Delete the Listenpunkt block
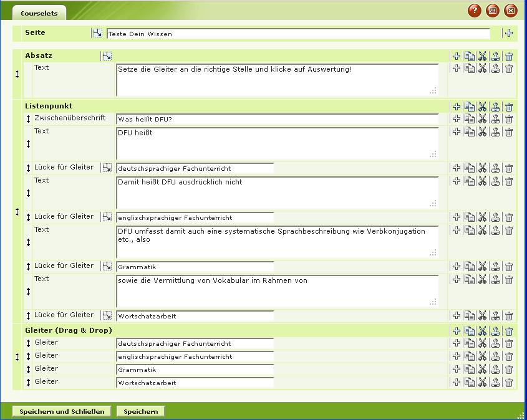Screen dimensions: 527x420 click(x=509, y=107)
